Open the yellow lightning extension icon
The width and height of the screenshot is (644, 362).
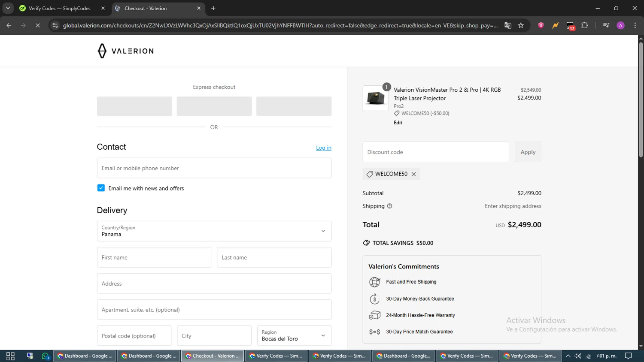click(556, 25)
